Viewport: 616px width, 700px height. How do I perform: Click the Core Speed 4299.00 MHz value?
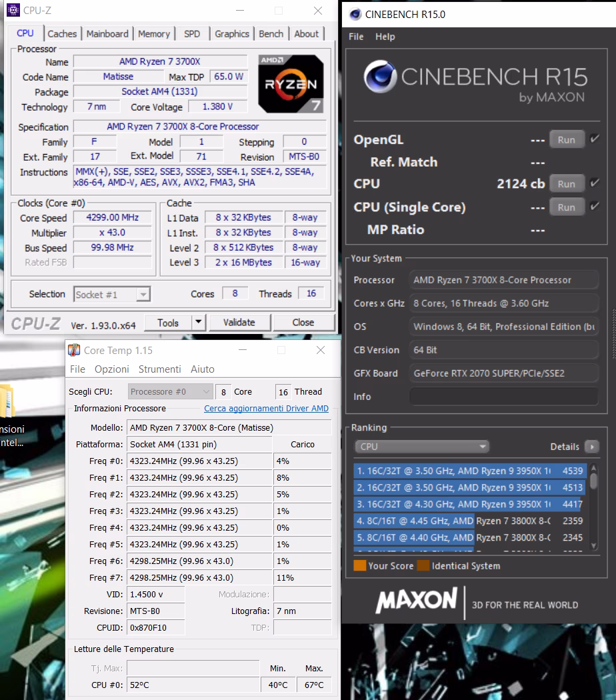click(113, 217)
